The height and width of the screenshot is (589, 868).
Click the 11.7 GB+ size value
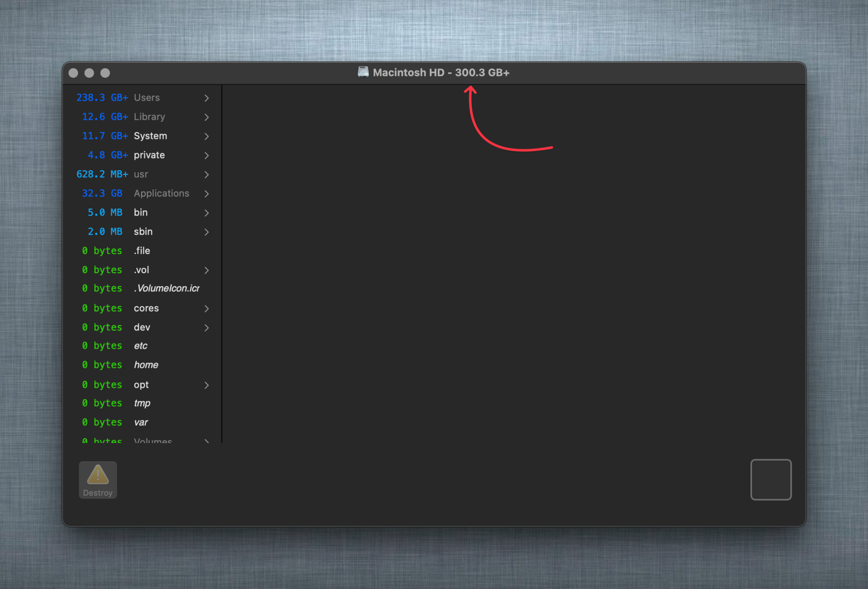(x=105, y=136)
